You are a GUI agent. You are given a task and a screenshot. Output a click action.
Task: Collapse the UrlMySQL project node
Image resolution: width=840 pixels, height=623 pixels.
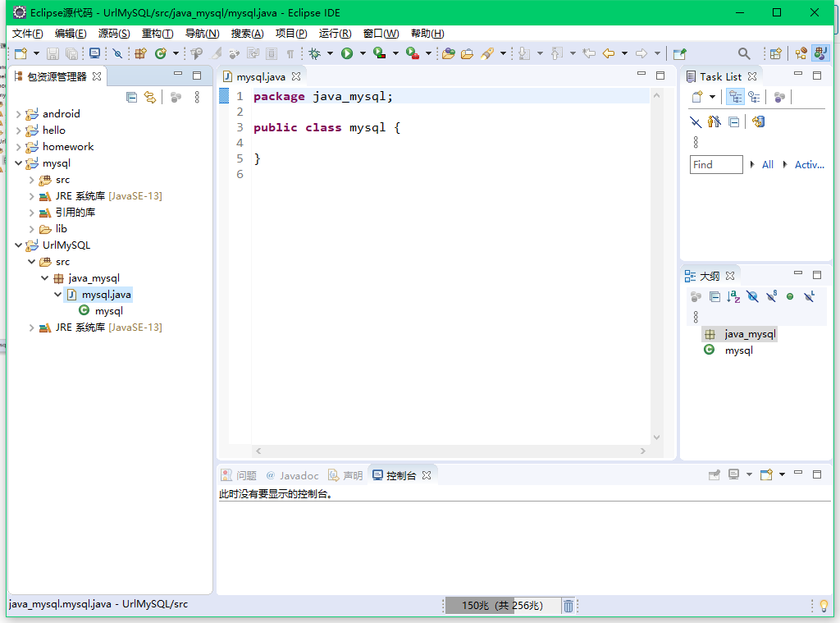point(17,245)
